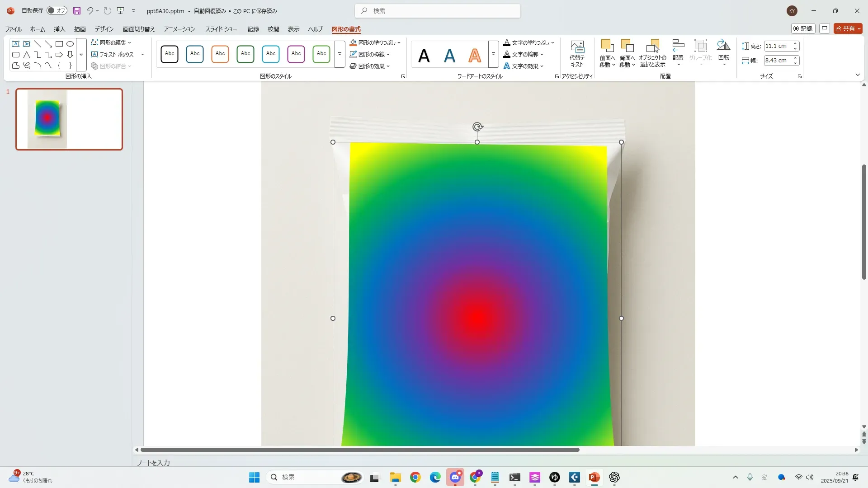Click the Undo arrow icon
The height and width of the screenshot is (488, 868).
pyautogui.click(x=90, y=11)
